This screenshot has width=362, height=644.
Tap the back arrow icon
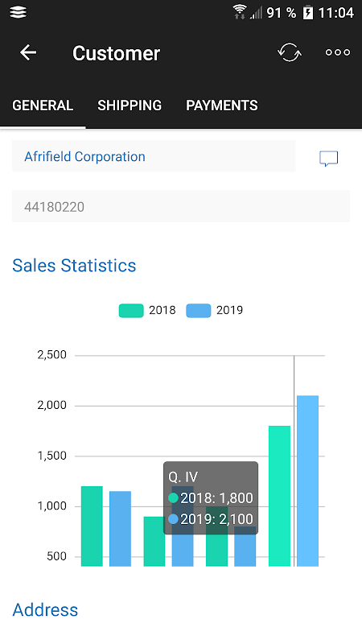click(28, 52)
